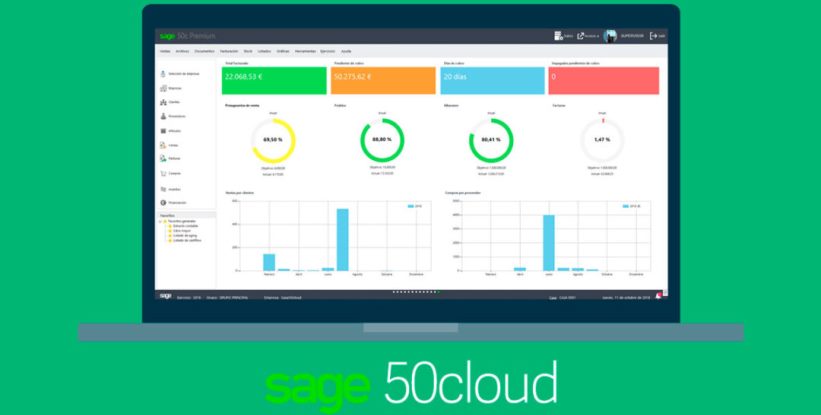Open the Ventas section in sidebar

pyautogui.click(x=170, y=145)
